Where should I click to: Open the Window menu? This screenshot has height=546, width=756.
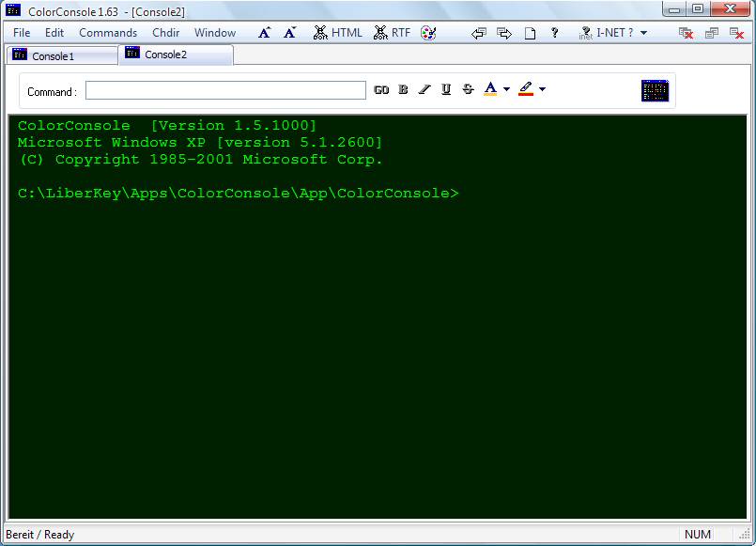[215, 33]
